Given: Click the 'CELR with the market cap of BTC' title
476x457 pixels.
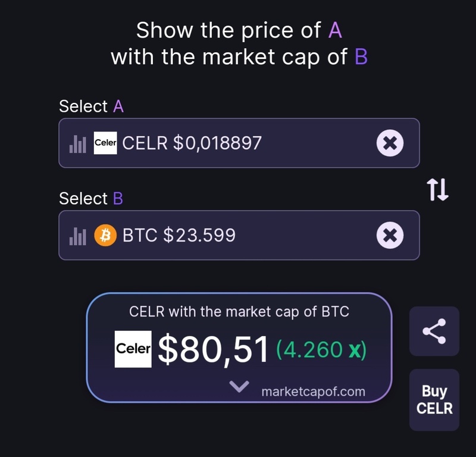Looking at the screenshot, I should pyautogui.click(x=239, y=312).
